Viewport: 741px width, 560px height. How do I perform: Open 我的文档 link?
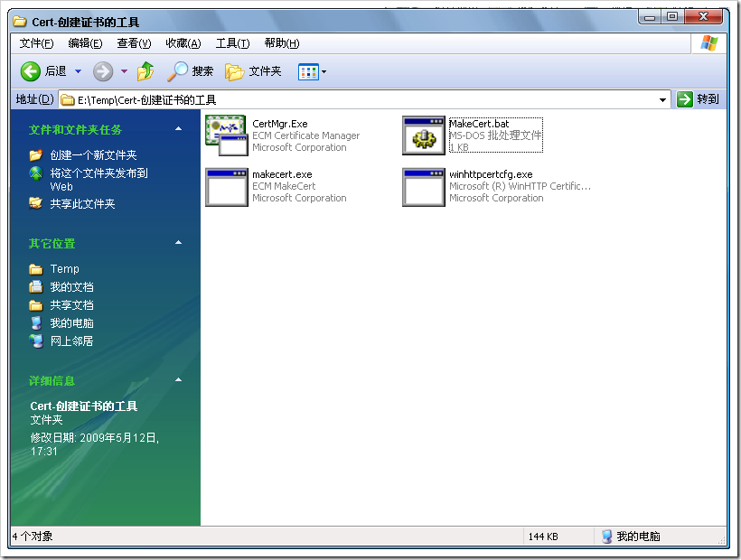pos(71,286)
